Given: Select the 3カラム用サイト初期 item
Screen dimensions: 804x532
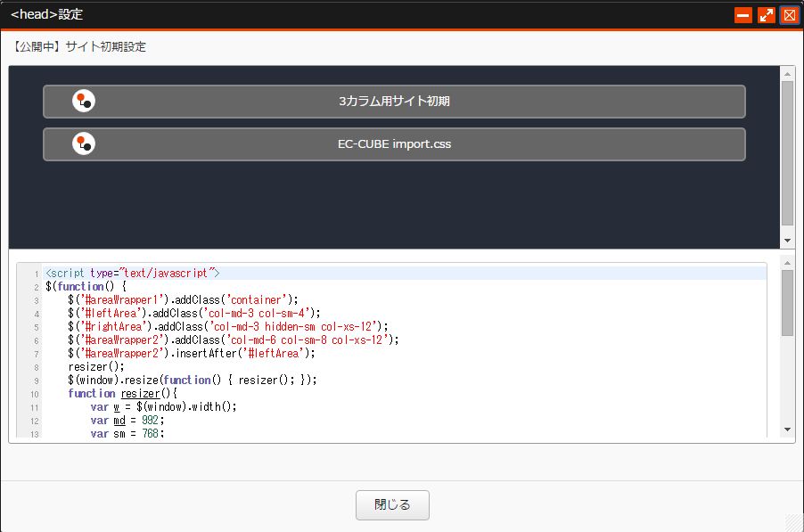Looking at the screenshot, I should (394, 102).
